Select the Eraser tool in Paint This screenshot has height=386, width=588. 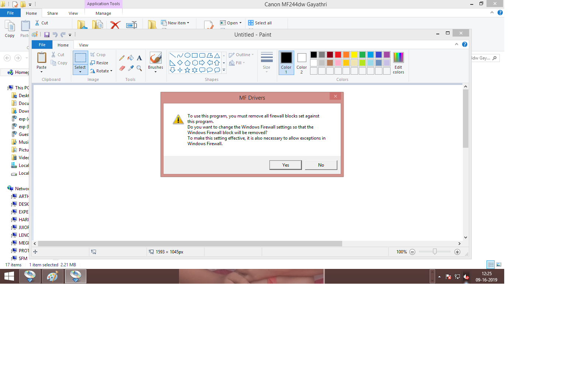pos(122,68)
